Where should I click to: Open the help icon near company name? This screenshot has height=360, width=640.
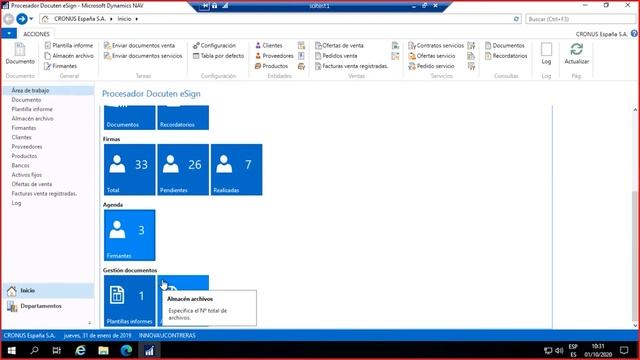click(x=634, y=33)
